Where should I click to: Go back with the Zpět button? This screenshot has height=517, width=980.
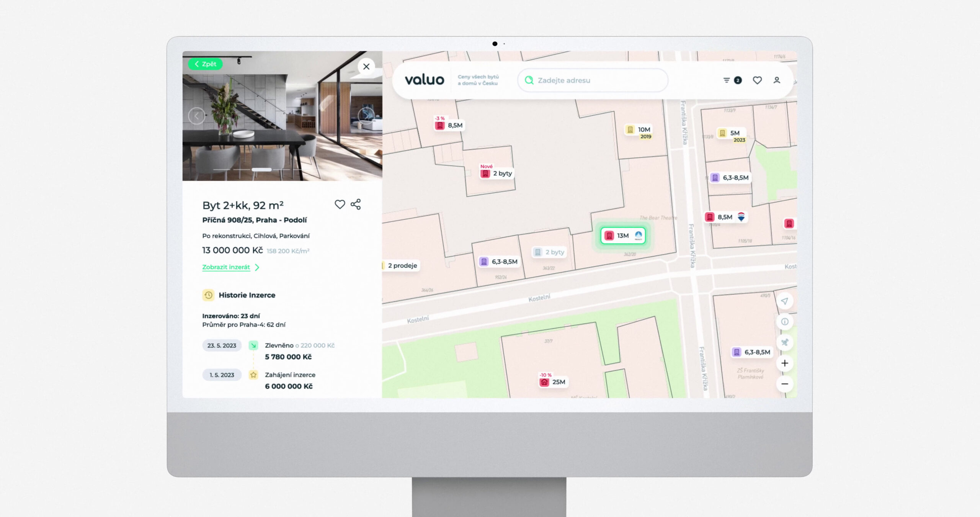tap(206, 64)
